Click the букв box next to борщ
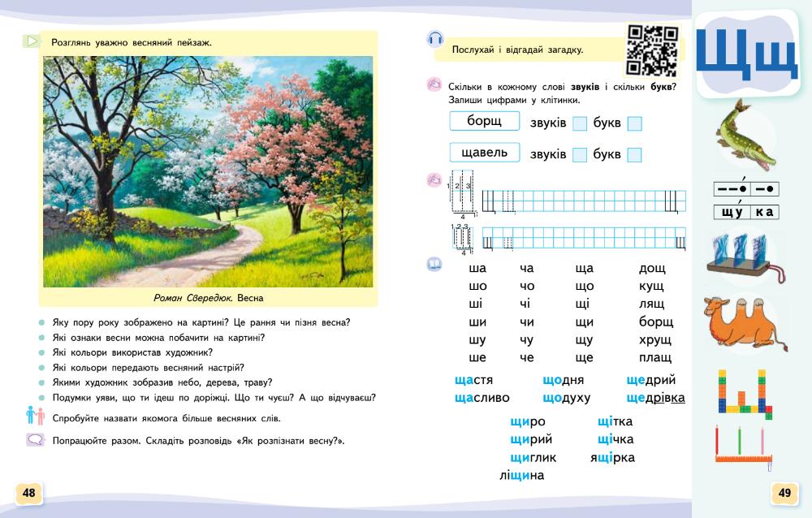This screenshot has width=812, height=518. tap(634, 123)
